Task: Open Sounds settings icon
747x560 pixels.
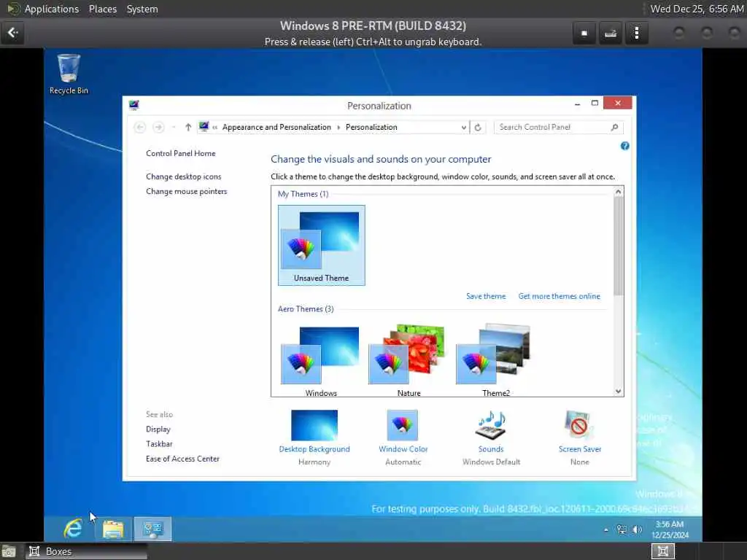Action: (491, 425)
